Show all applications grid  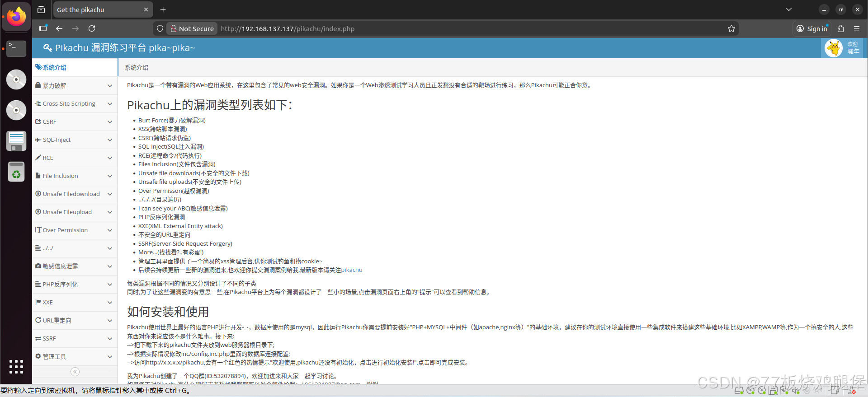16,367
